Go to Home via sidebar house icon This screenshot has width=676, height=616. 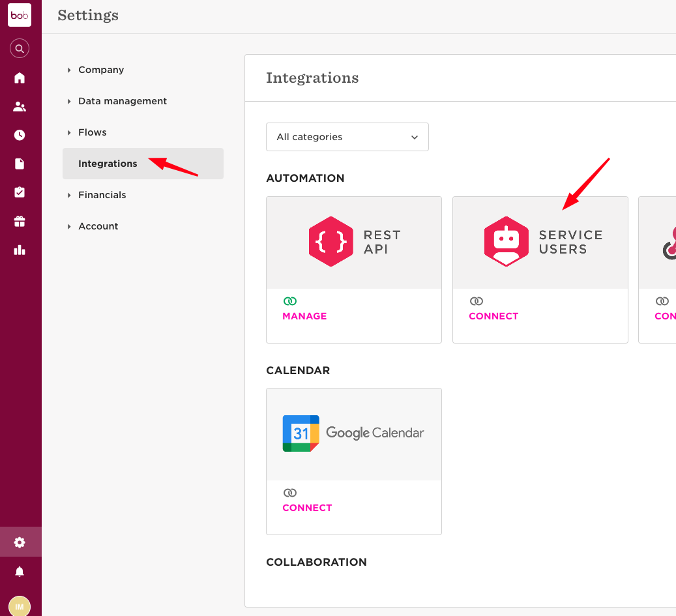[x=20, y=78]
